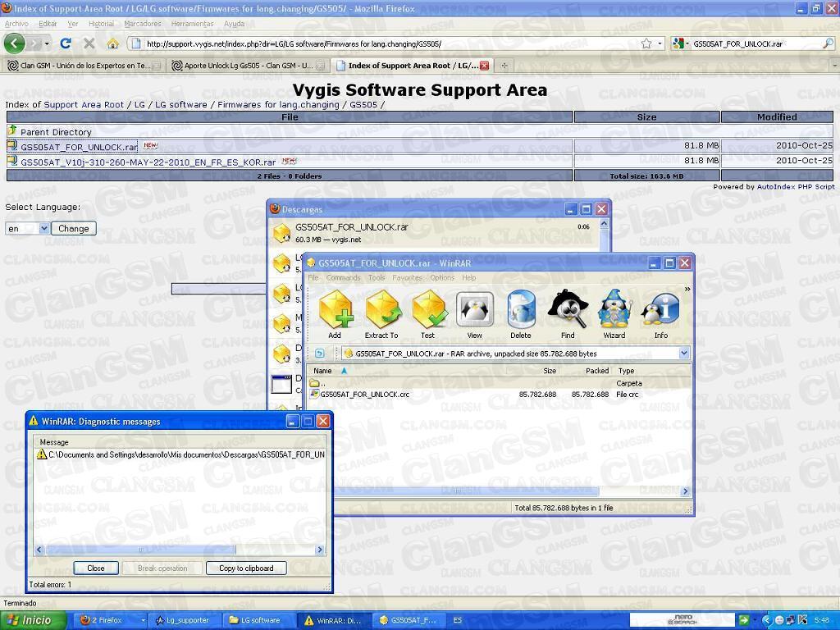Launch the Wizard icon in WinRAR
Screen dimensions: 840x630
click(x=614, y=314)
